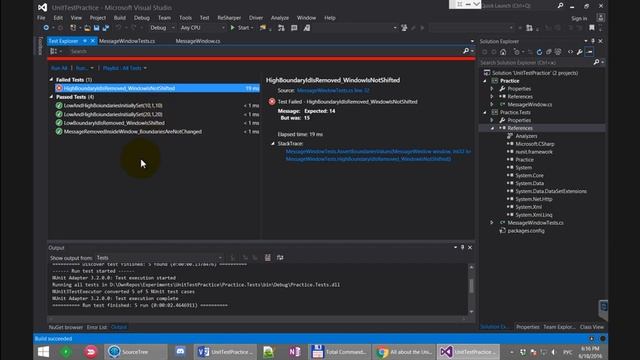The image size is (640, 360).
Task: Click the Properties wrench icon in Solution Explorer
Action: click(x=580, y=52)
